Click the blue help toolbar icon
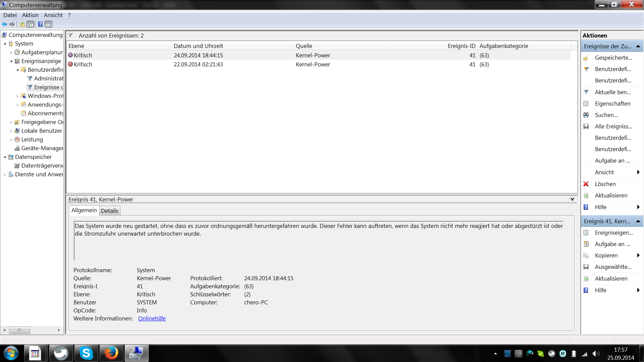 click(x=40, y=24)
